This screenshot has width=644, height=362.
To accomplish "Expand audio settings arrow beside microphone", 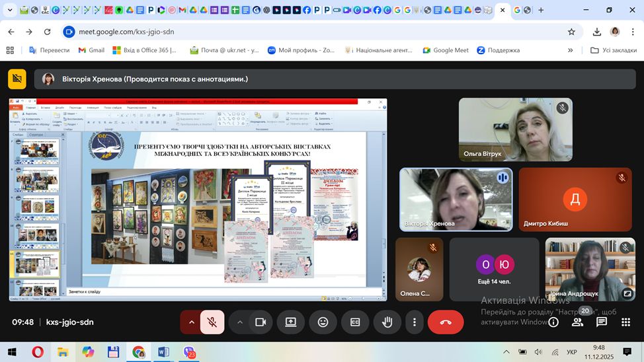I will (x=192, y=322).
